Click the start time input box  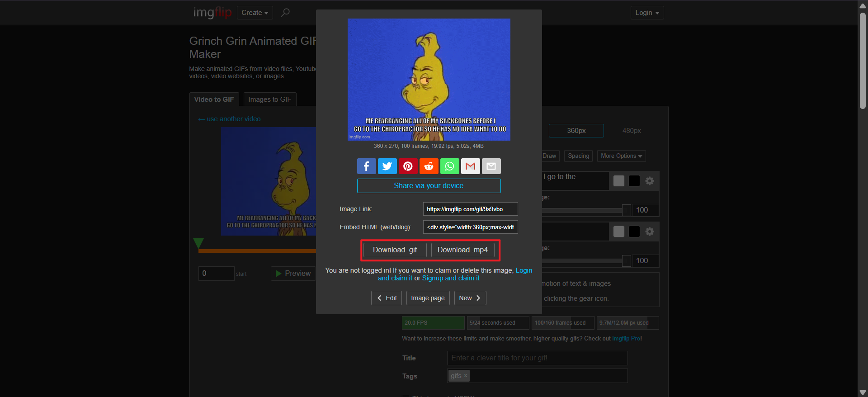(216, 274)
